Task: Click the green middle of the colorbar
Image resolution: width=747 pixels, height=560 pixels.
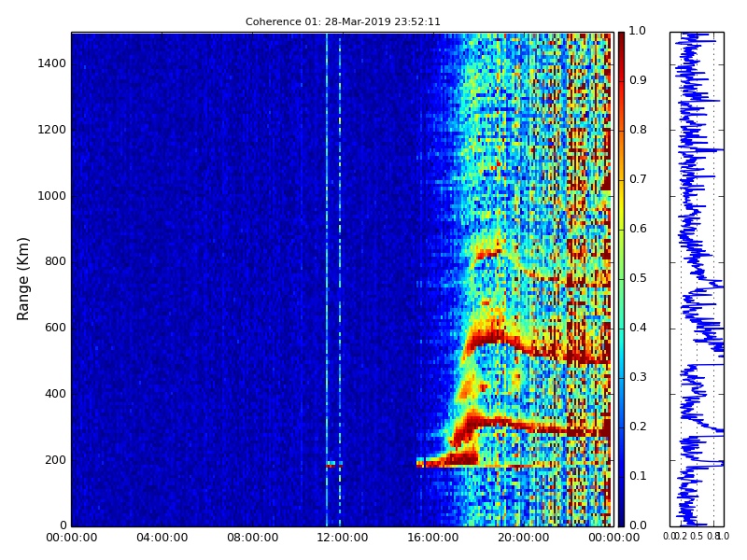Action: click(x=621, y=281)
